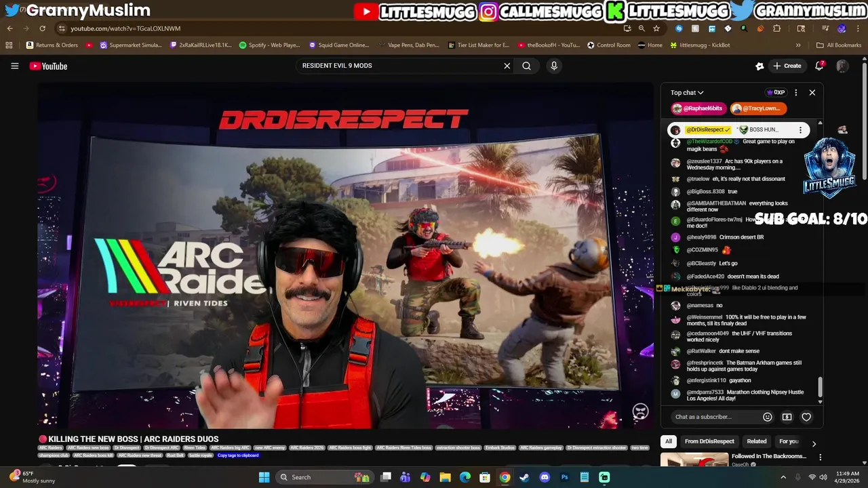868x488 pixels.
Task: Clear the RESIDENT EVIL 9 MODS search text
Action: pyautogui.click(x=507, y=66)
